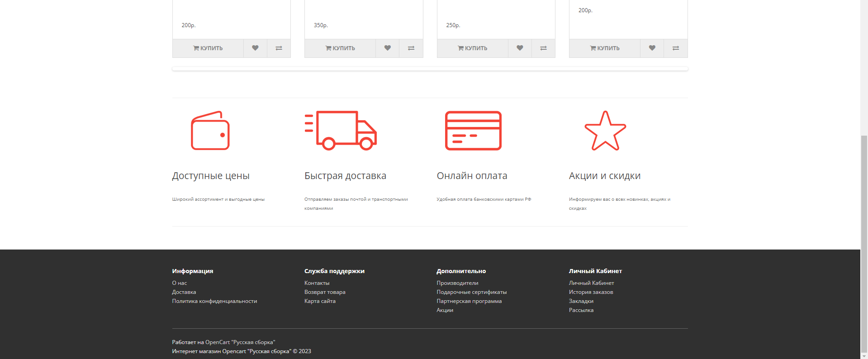Open Политика конфиденциальности link

click(214, 301)
